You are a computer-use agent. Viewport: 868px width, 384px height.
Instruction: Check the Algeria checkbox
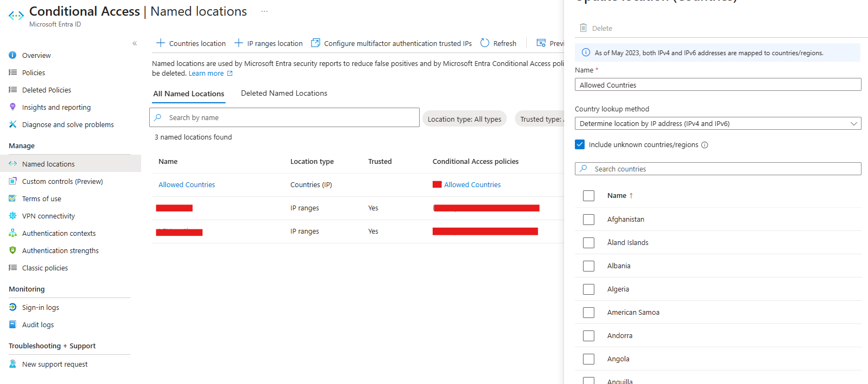click(588, 289)
